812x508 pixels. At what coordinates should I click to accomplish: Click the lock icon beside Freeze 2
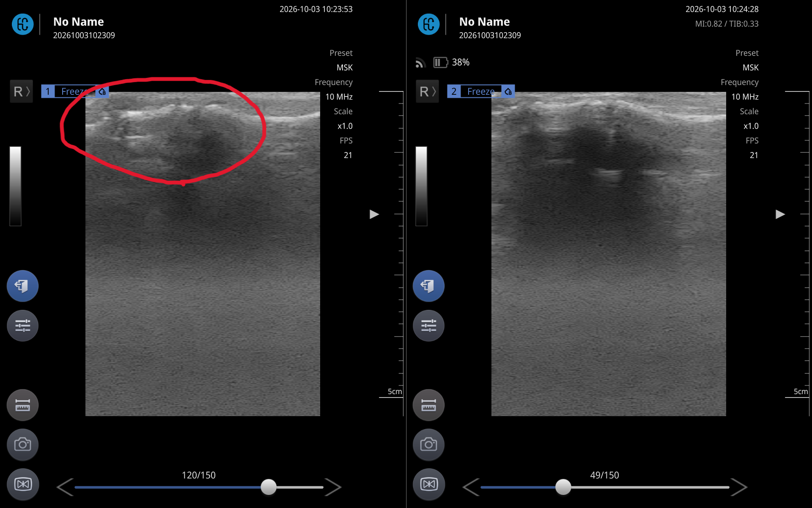(508, 91)
